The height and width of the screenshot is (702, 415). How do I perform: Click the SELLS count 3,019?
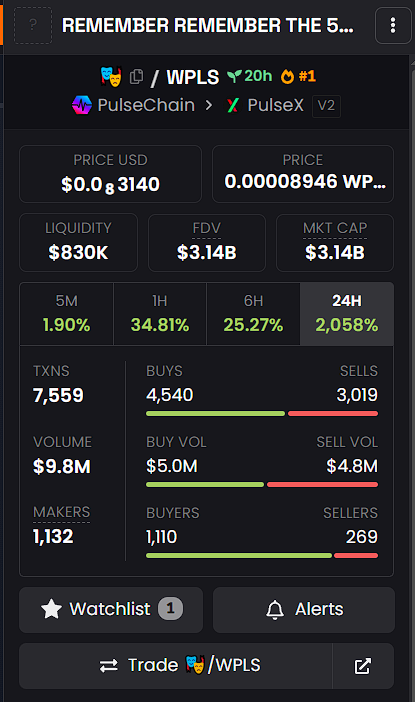coord(357,395)
